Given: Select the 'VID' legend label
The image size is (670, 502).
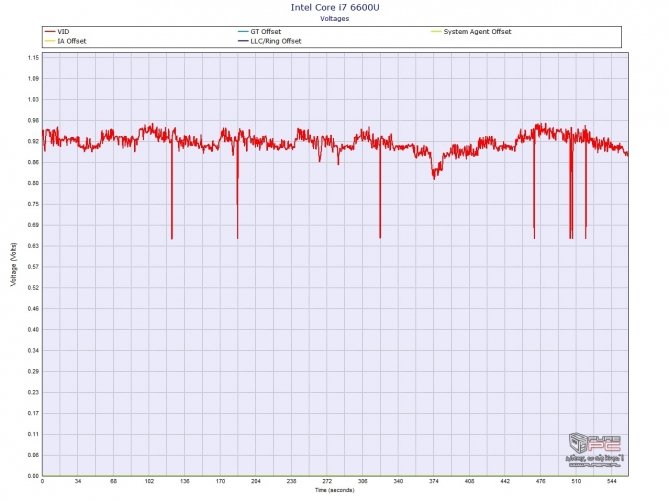Looking at the screenshot, I should (63, 32).
